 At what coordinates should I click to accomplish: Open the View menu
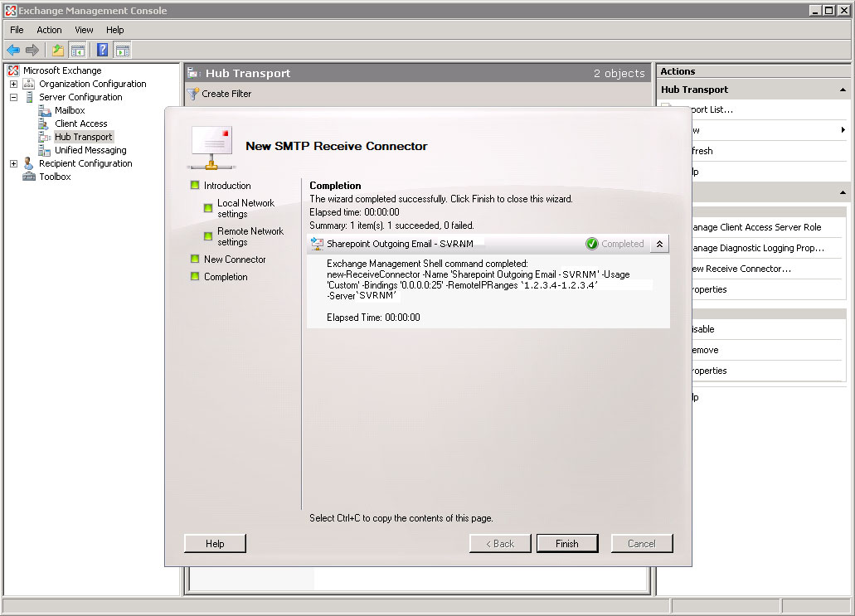(84, 30)
